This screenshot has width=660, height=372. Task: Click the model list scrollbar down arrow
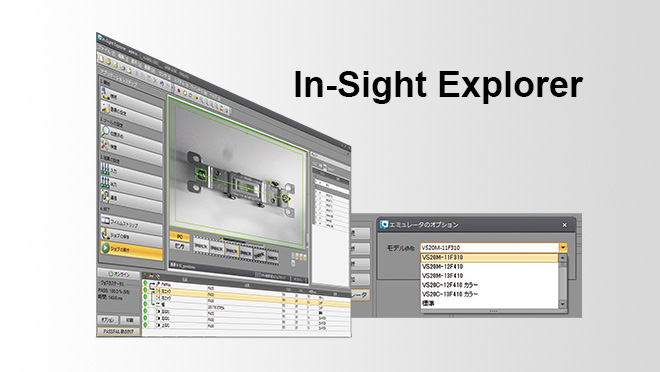point(563,304)
